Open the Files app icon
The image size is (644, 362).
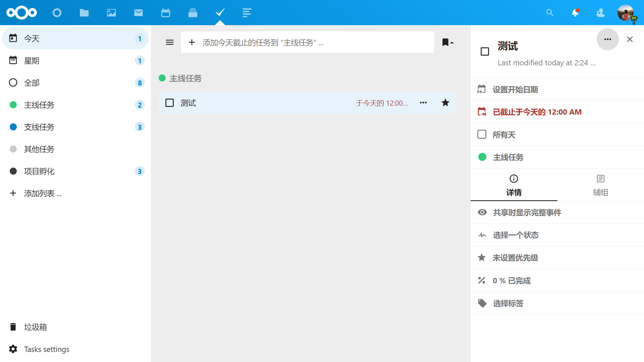[x=84, y=13]
